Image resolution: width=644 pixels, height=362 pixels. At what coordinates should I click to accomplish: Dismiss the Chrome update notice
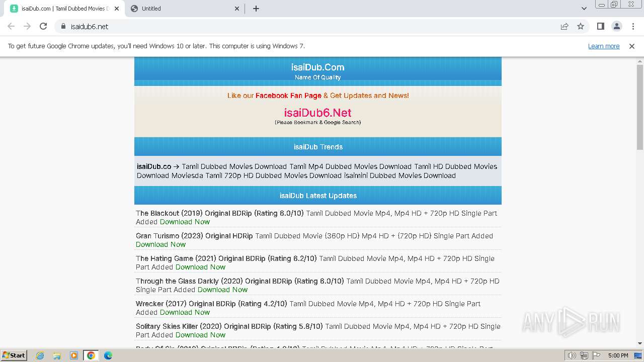pos(632,46)
